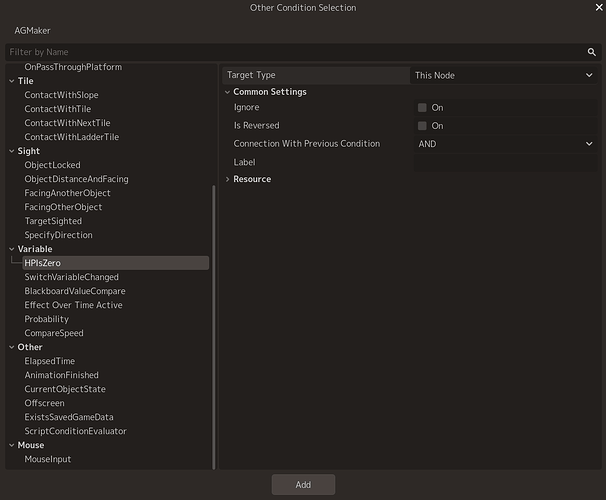The height and width of the screenshot is (500, 606).
Task: Toggle the Is Reversed checkbox
Action: pos(422,126)
